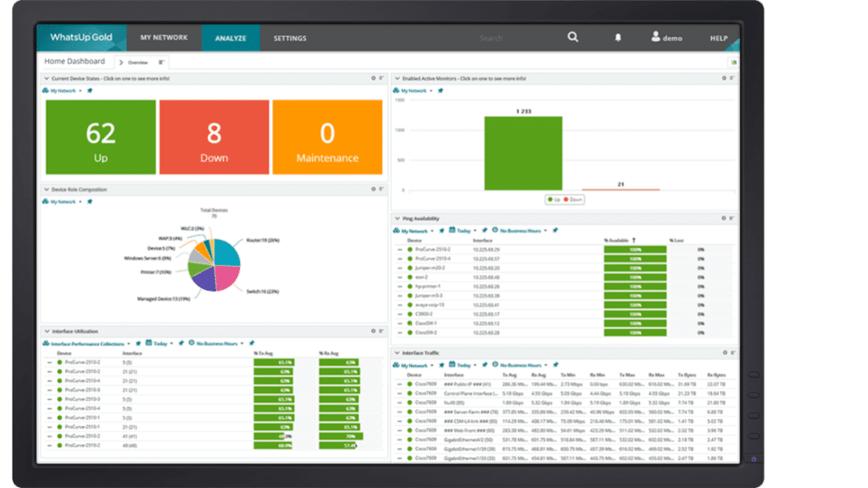This screenshot has width=868, height=488.
Task: Open the SETTINGS tab
Action: click(x=290, y=38)
